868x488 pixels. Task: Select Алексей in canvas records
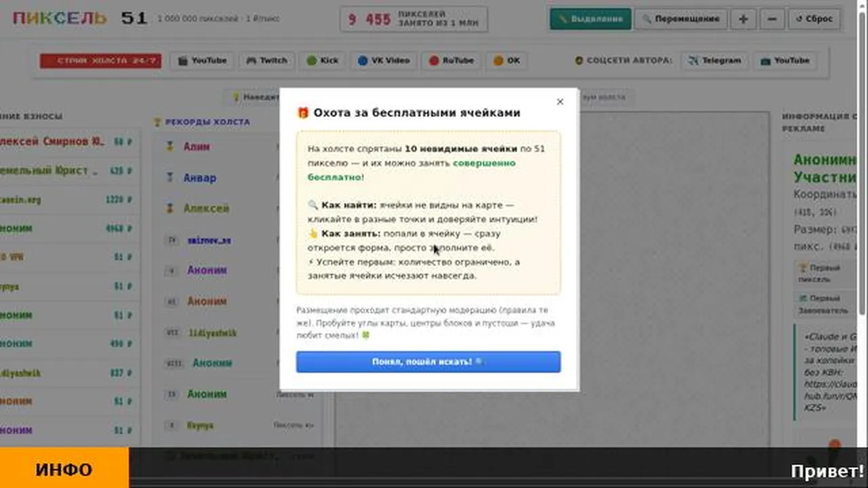click(206, 209)
